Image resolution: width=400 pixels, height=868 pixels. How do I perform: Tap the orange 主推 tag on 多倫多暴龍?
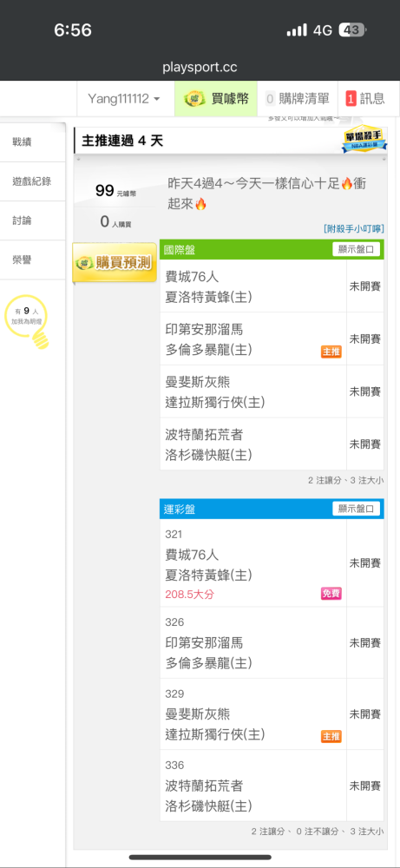point(331,352)
